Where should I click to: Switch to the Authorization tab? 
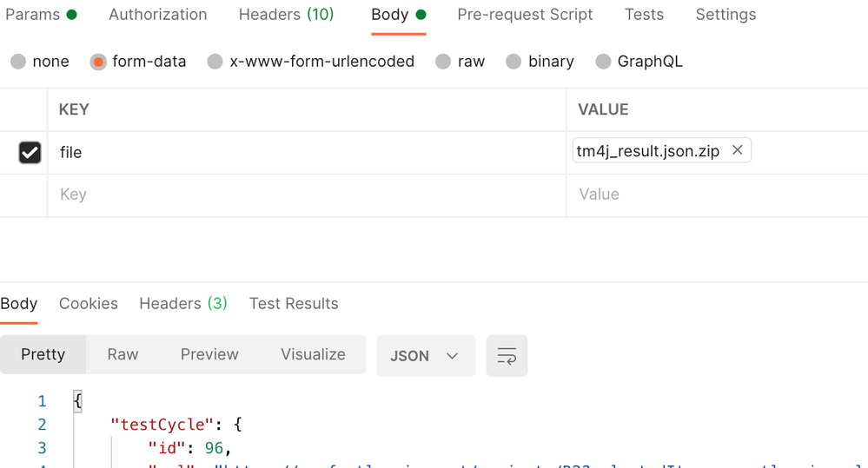pos(157,15)
